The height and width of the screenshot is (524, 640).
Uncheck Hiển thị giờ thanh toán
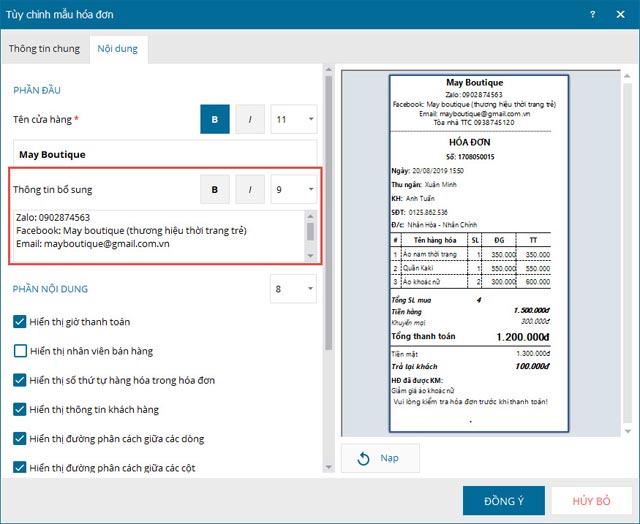21,322
